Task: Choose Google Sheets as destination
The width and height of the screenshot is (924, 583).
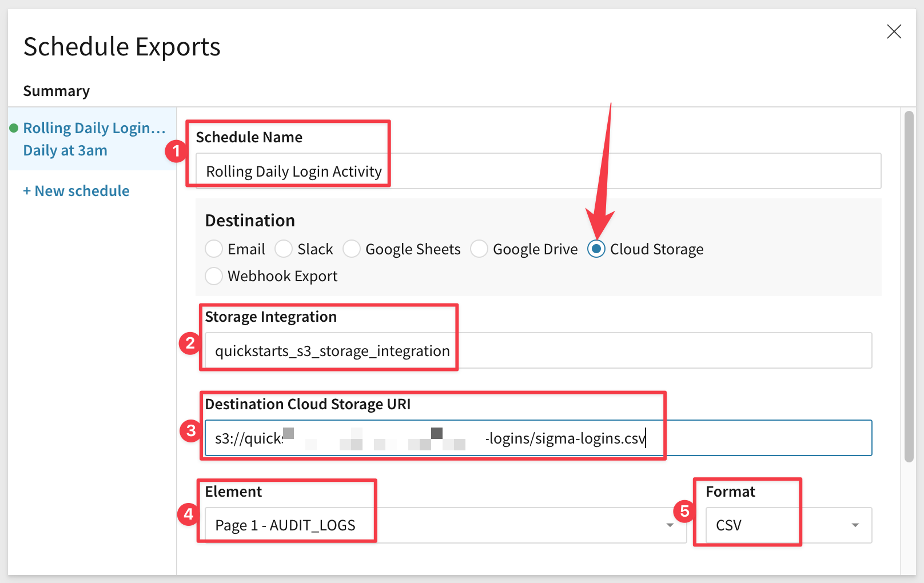Action: pyautogui.click(x=352, y=249)
